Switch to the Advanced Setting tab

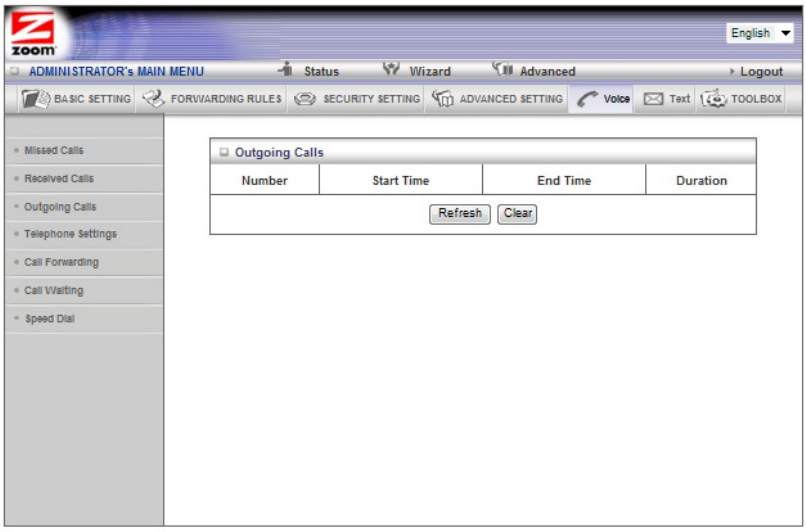coord(497,99)
